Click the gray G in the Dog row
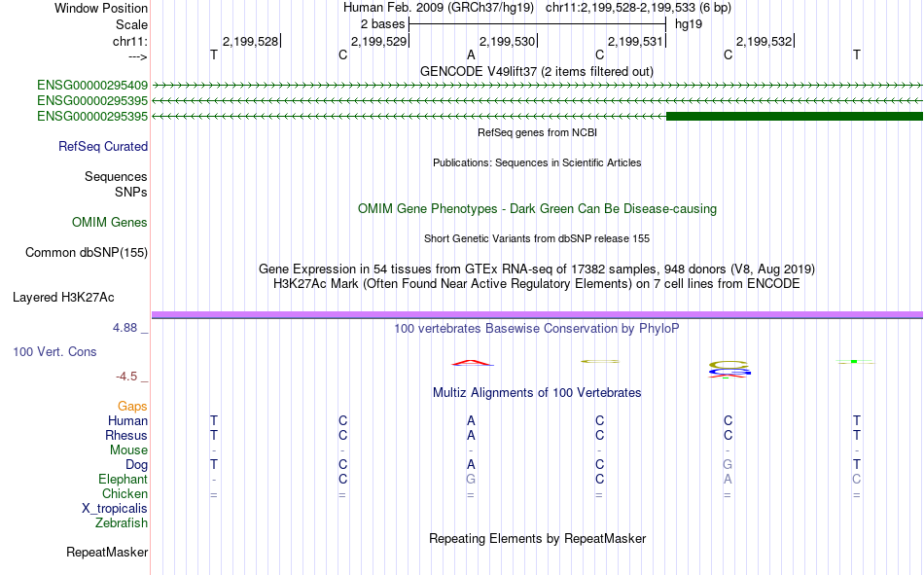Image resolution: width=924 pixels, height=575 pixels. [728, 465]
